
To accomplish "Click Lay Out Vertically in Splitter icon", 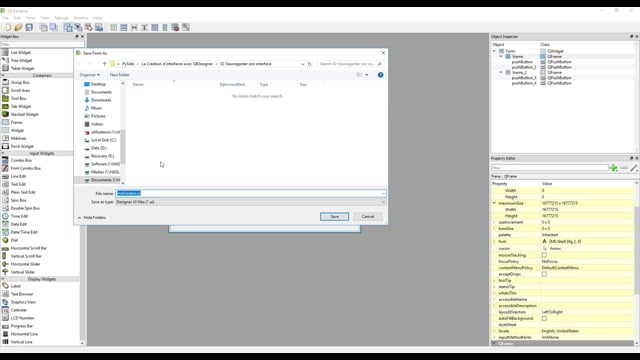I will [x=144, y=27].
